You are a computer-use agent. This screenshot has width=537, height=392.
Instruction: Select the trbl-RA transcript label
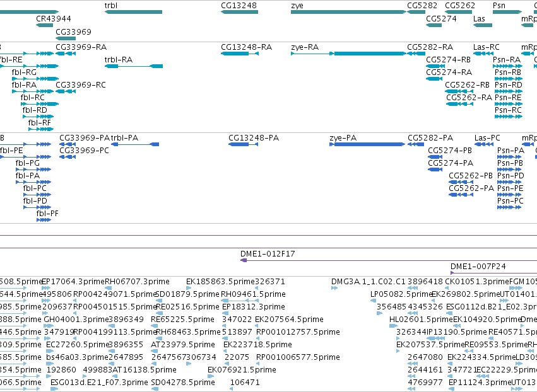tap(118, 59)
